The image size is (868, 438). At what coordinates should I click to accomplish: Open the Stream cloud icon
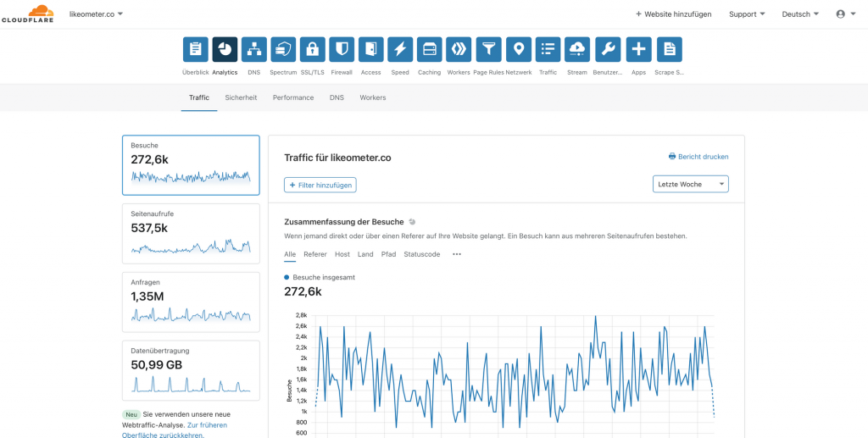(x=577, y=49)
